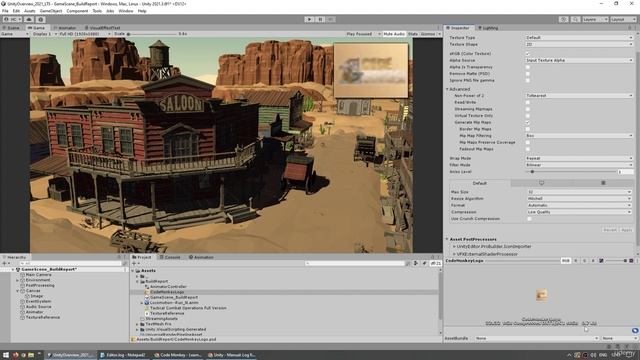Click the Project panel search field
640x360 pixels.
click(x=355, y=264)
